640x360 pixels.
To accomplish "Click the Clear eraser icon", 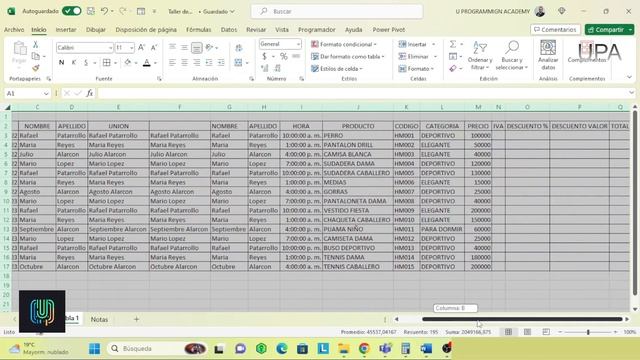I will click(453, 69).
